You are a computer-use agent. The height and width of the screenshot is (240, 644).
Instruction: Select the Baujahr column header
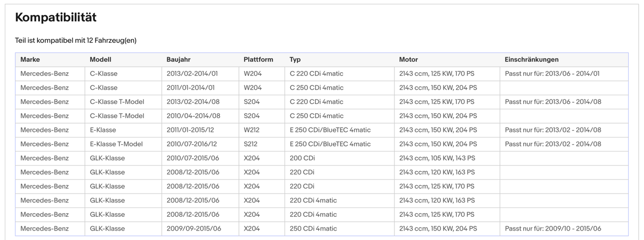178,59
